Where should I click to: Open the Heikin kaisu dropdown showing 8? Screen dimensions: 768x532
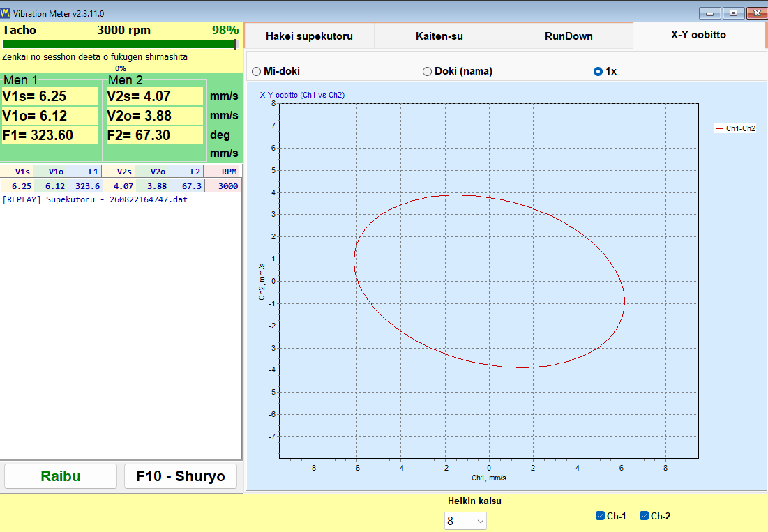point(465,522)
